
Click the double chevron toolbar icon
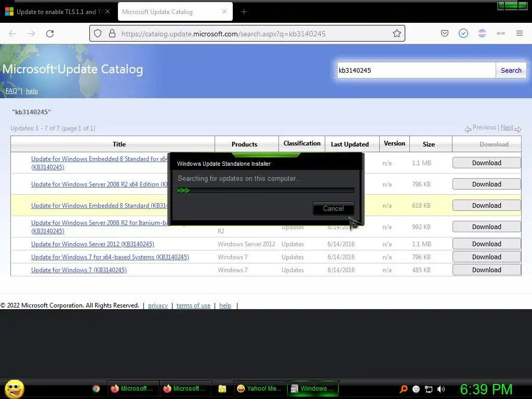(x=500, y=33)
